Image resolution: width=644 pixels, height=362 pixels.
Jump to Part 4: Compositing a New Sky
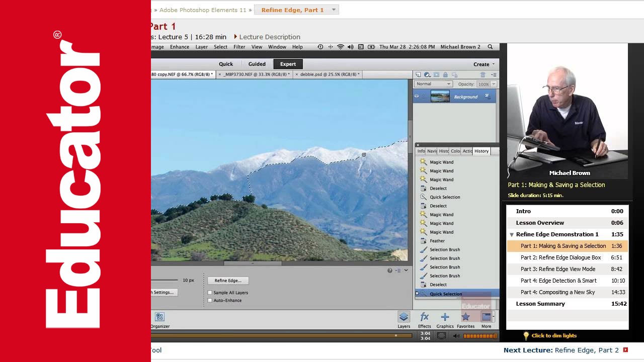[x=568, y=292]
